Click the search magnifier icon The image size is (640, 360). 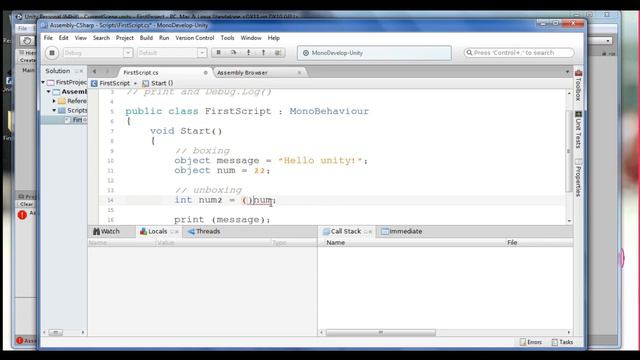pyautogui.click(x=469, y=53)
